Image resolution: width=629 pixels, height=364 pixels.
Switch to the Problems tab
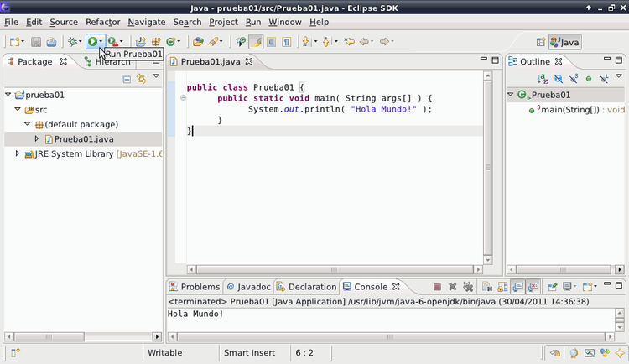(195, 287)
